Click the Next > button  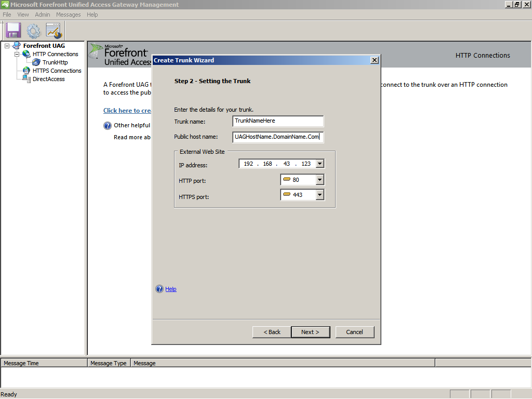pos(311,332)
